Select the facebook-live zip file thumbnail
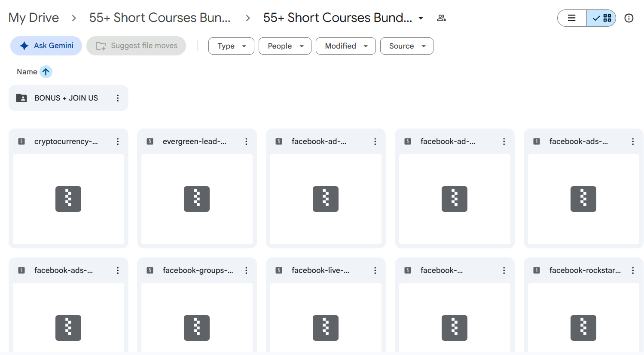644x355 pixels. tap(326, 318)
